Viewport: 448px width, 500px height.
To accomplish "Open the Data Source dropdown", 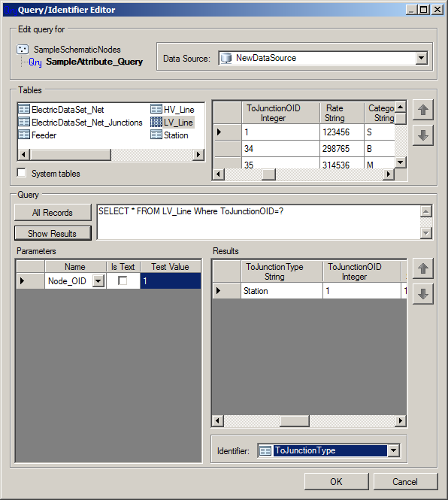I will [x=421, y=58].
